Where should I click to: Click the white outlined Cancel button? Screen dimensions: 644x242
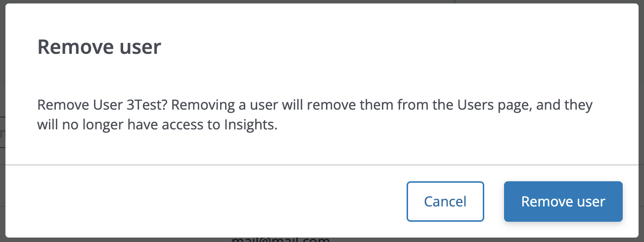tap(445, 202)
